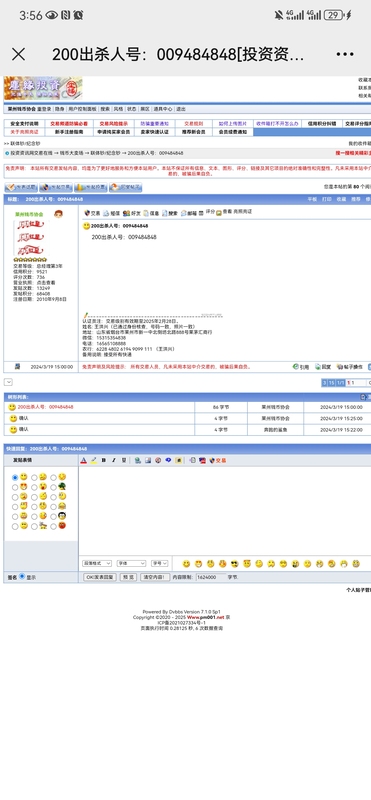Insert the sunglasses emoji below the editor
Screen dimensions: 371x800
[235, 564]
